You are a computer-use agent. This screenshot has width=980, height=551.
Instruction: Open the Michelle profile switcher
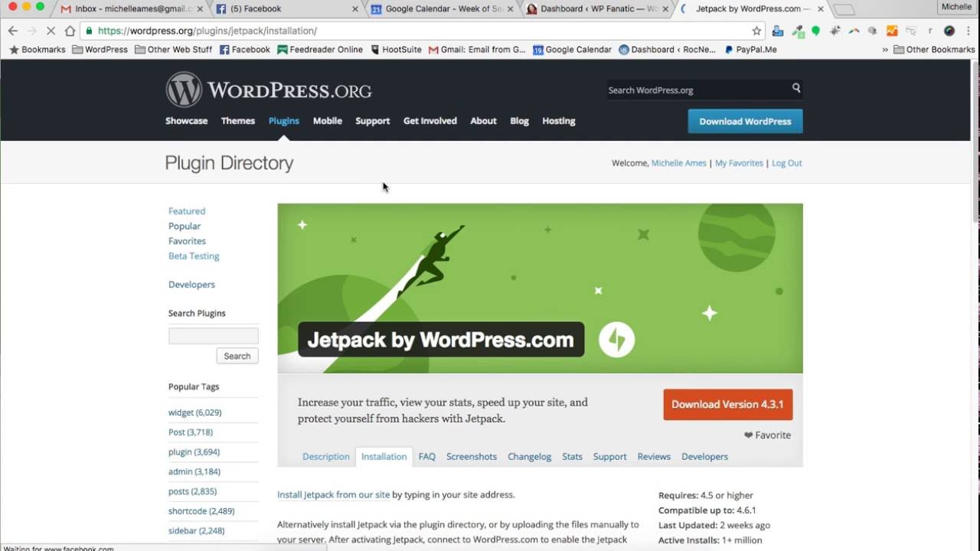(x=957, y=7)
